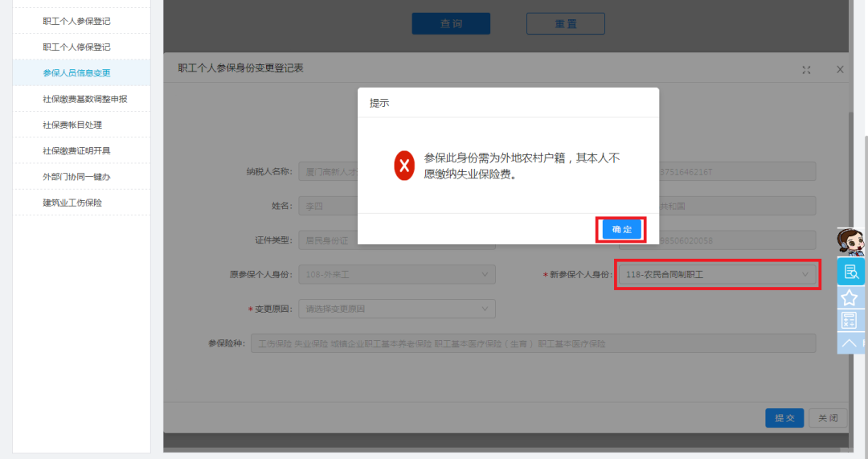The image size is (868, 459).
Task: Open the 变更原因 dropdown
Action: [x=396, y=309]
